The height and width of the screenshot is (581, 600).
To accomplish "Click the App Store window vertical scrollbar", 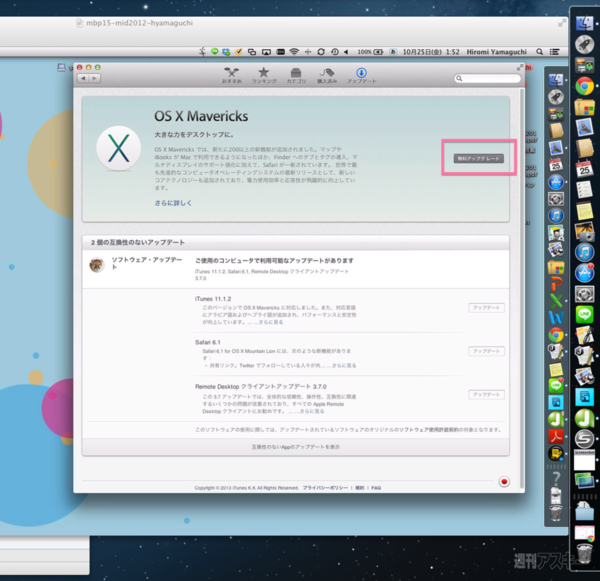I will click(x=522, y=289).
